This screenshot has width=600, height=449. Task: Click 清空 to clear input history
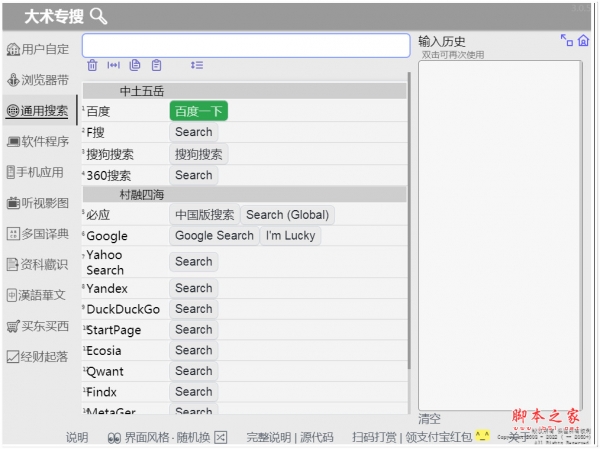(x=429, y=419)
